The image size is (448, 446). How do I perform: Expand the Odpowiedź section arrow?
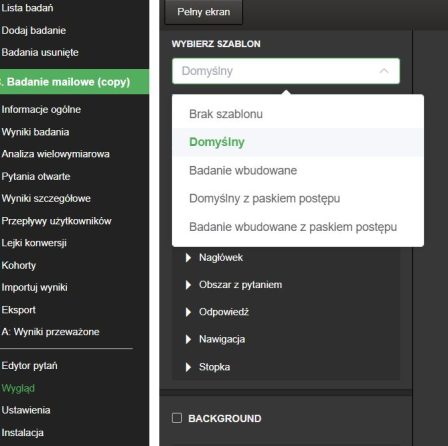click(x=188, y=312)
